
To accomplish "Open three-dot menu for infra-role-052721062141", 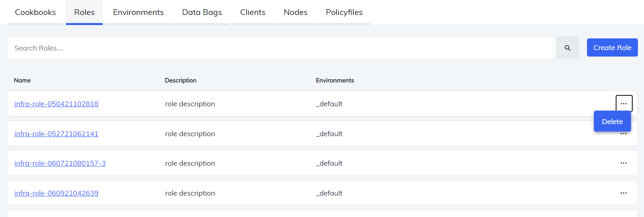I will click(x=623, y=134).
